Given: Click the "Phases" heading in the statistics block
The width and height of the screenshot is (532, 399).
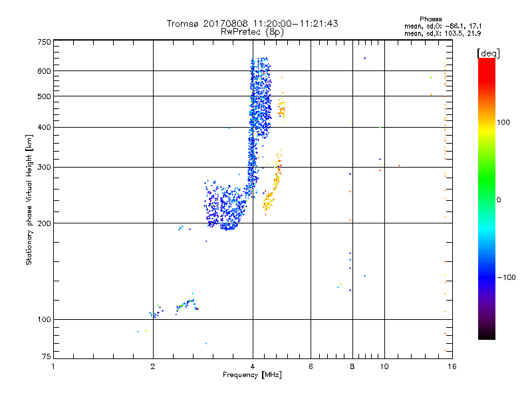Looking at the screenshot, I should (430, 19).
